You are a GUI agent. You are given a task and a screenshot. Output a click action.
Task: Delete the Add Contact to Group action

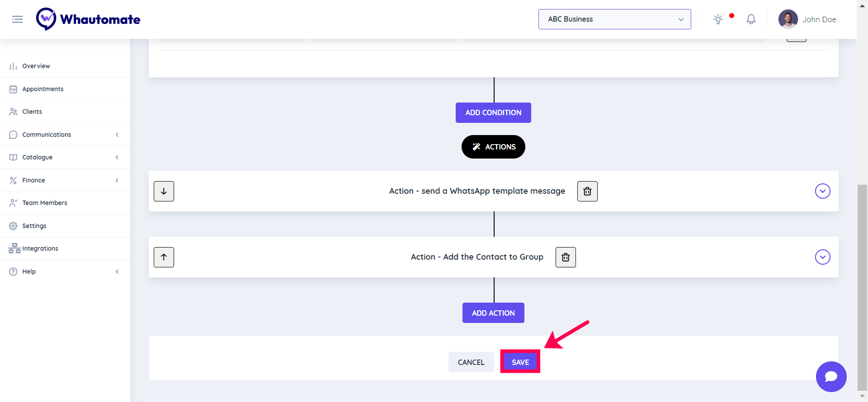pos(566,257)
